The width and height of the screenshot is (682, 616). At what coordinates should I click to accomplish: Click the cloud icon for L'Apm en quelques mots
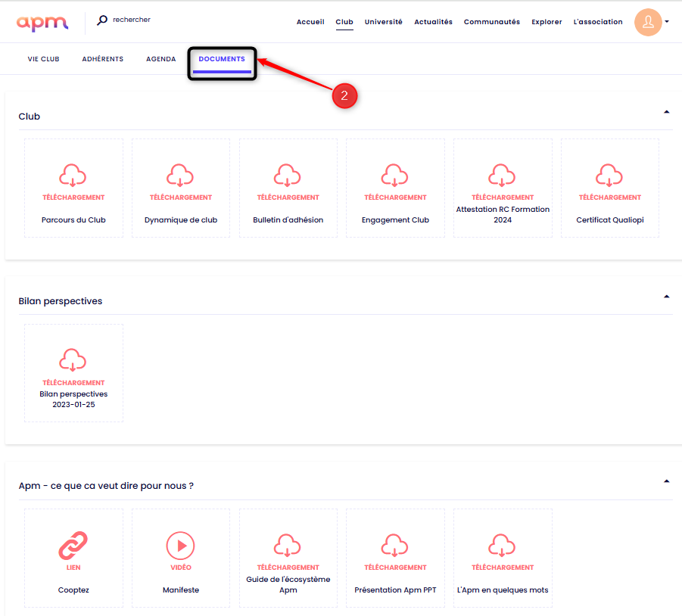click(502, 545)
